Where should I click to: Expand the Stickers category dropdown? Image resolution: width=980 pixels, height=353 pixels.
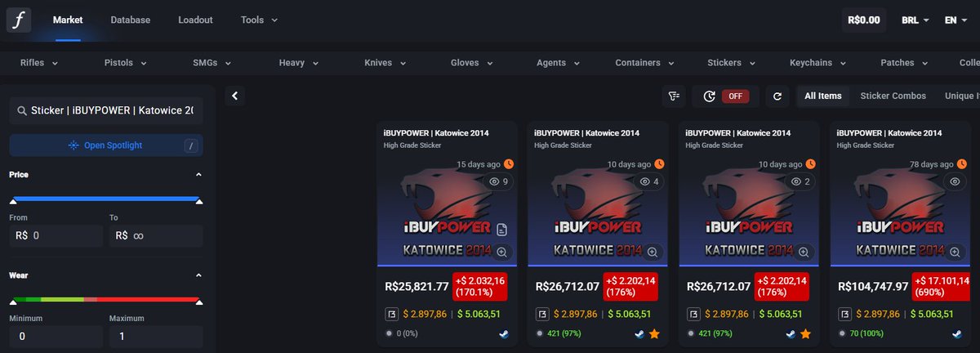pos(732,62)
